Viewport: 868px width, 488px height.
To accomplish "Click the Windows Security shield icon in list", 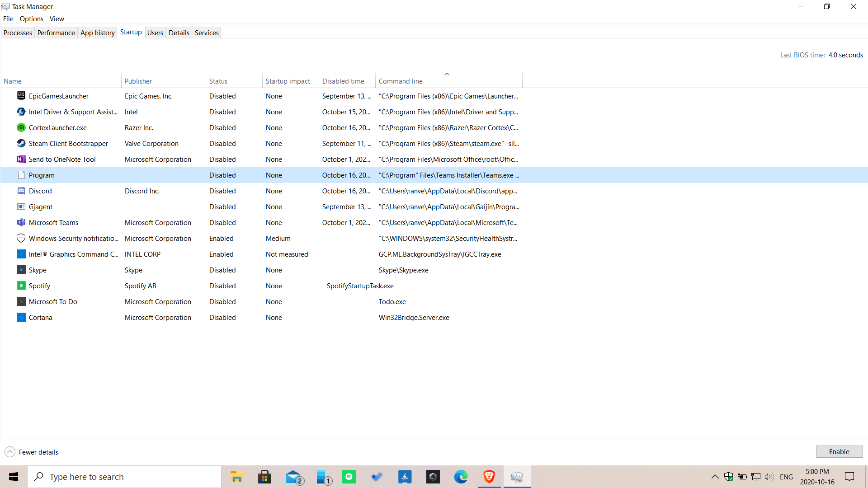I will (21, 238).
